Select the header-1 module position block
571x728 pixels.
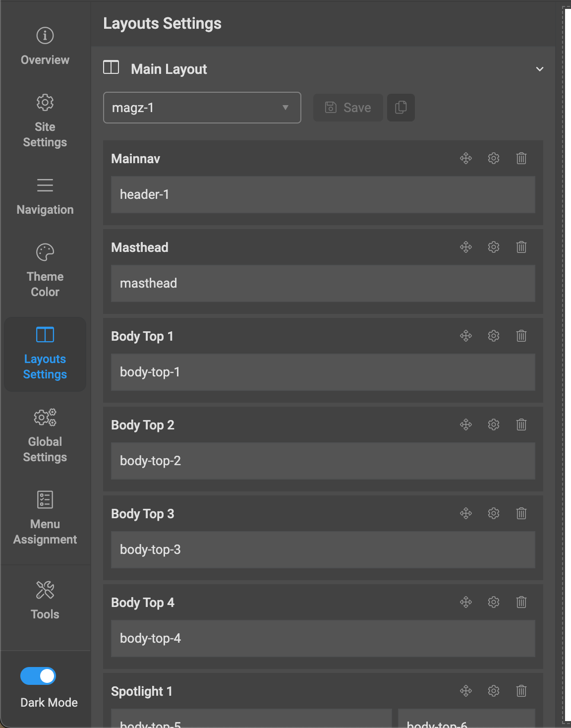click(x=323, y=195)
